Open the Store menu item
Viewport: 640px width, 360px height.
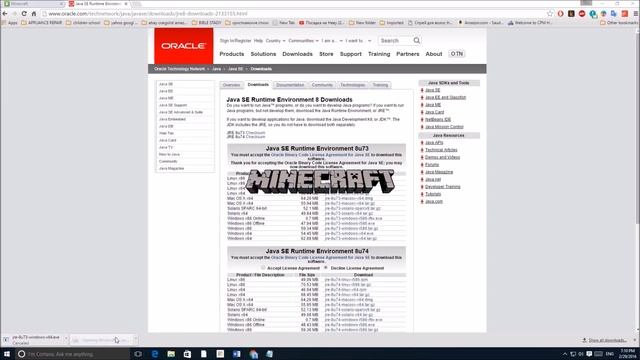point(326,54)
